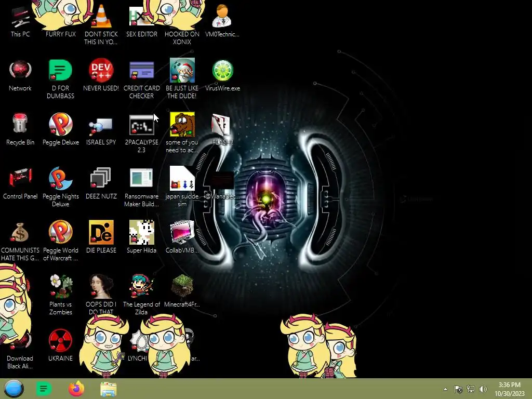Open the Recycle Bin
The height and width of the screenshot is (399, 532).
click(x=20, y=124)
